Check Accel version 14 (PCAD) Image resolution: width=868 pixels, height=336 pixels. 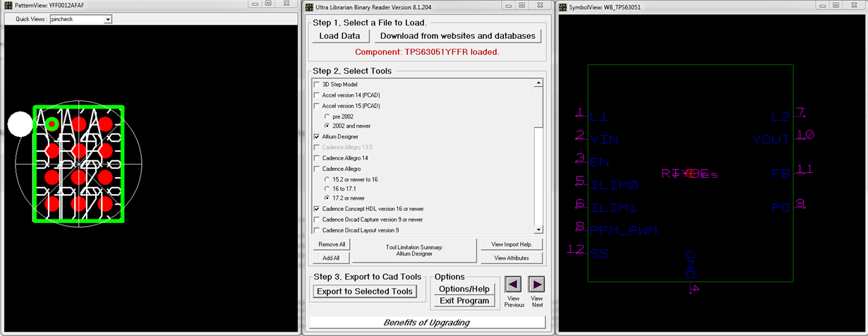(x=316, y=95)
